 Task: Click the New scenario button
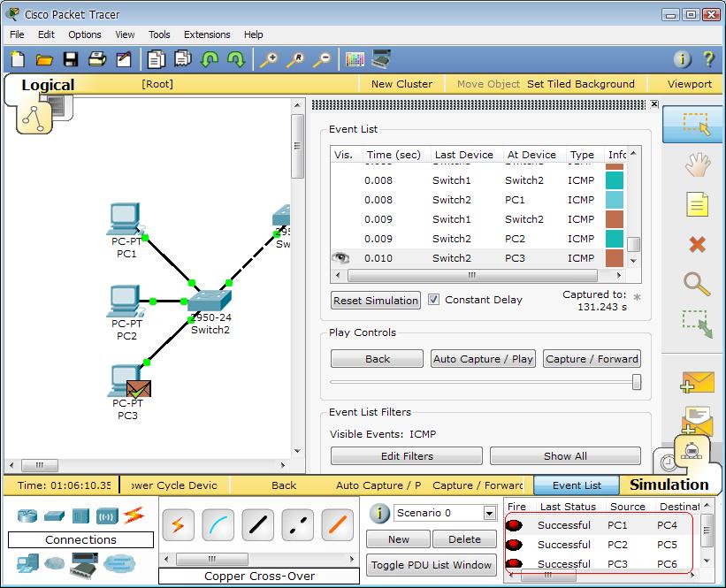(399, 539)
